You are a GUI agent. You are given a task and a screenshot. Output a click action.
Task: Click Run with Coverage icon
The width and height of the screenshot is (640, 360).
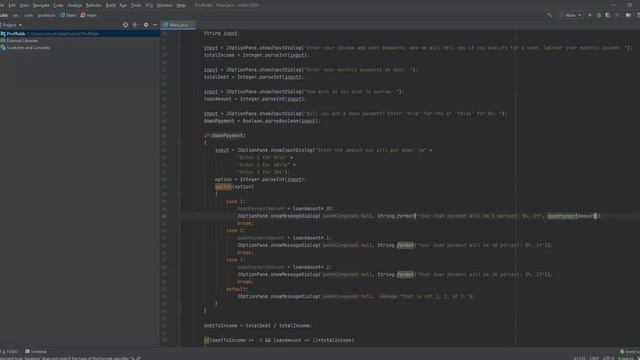(608, 15)
